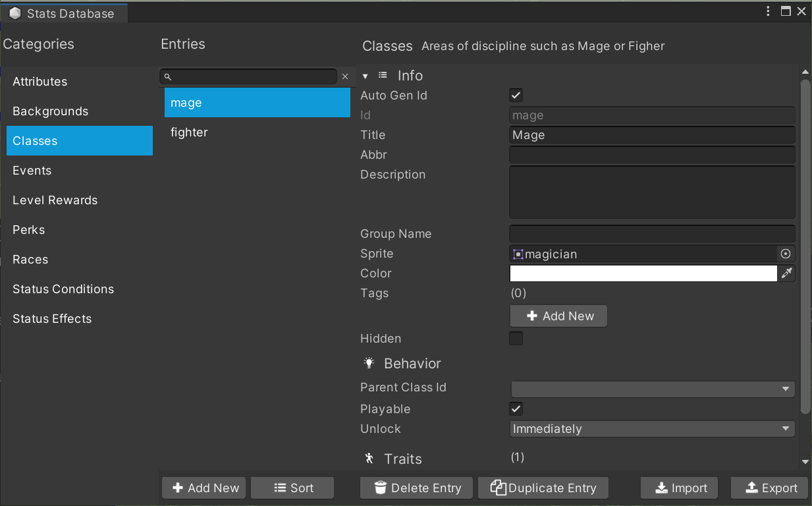The height and width of the screenshot is (506, 812).
Task: Sort the entries list
Action: tap(293, 488)
